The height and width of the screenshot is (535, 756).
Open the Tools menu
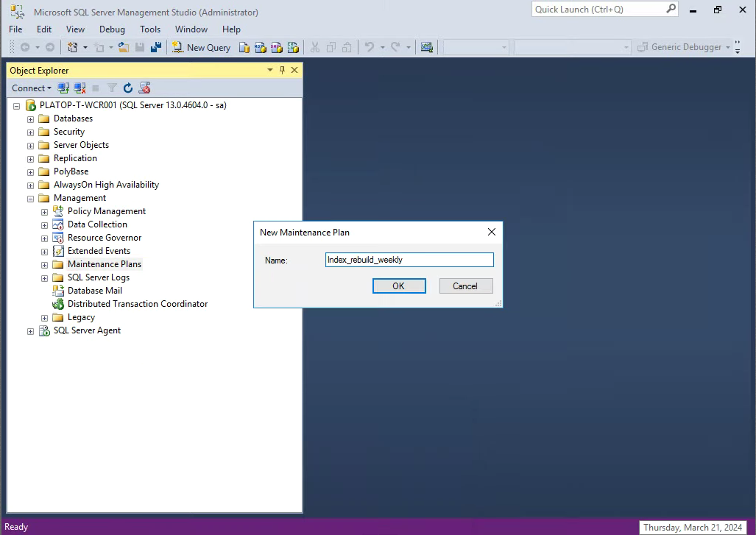150,29
